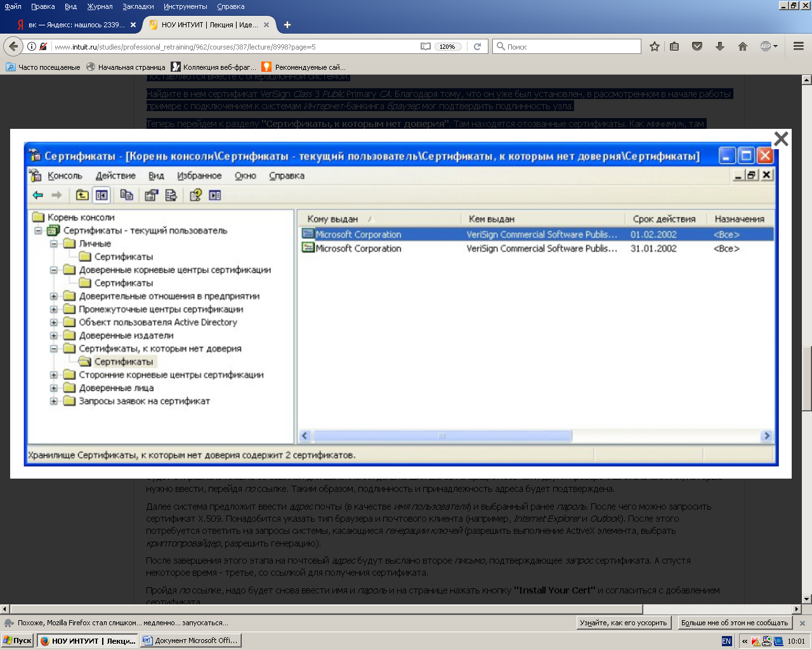Click the Срок действия column header
This screenshot has height=650, width=812.
[x=665, y=218]
